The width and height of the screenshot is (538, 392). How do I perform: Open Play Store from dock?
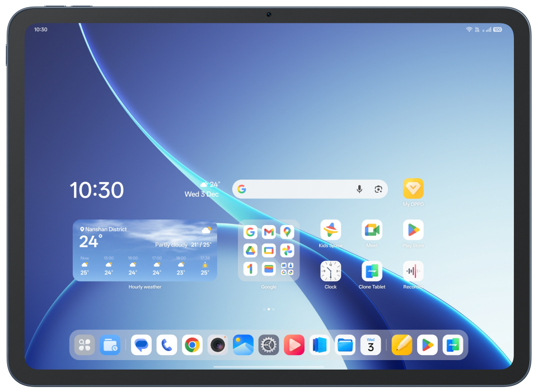click(x=427, y=345)
